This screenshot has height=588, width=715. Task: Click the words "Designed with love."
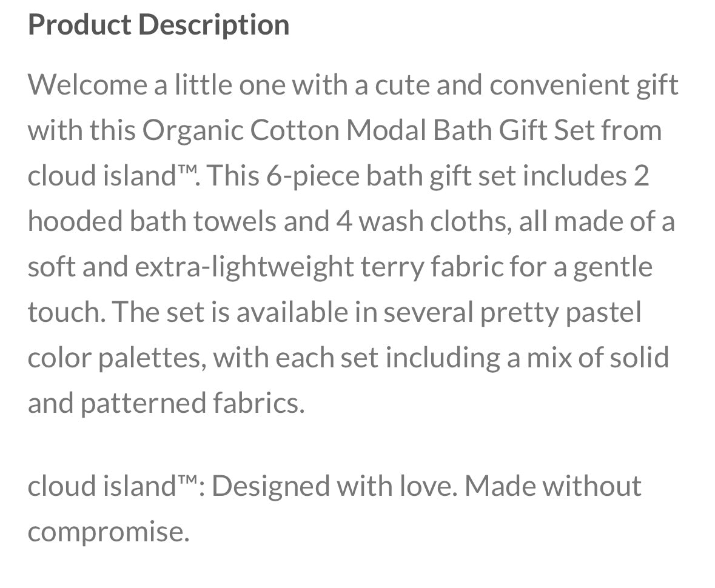(x=334, y=486)
